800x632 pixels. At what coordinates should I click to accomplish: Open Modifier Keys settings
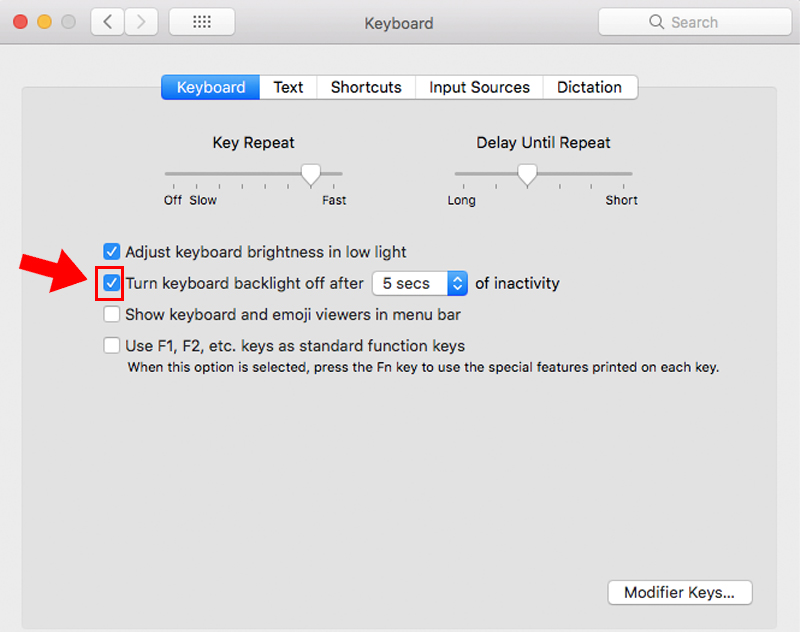click(679, 592)
